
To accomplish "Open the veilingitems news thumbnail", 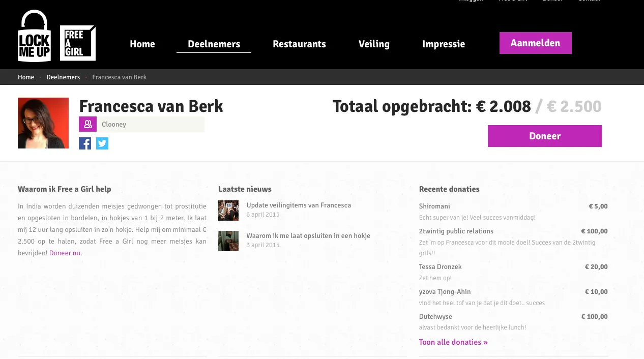I will (x=228, y=211).
